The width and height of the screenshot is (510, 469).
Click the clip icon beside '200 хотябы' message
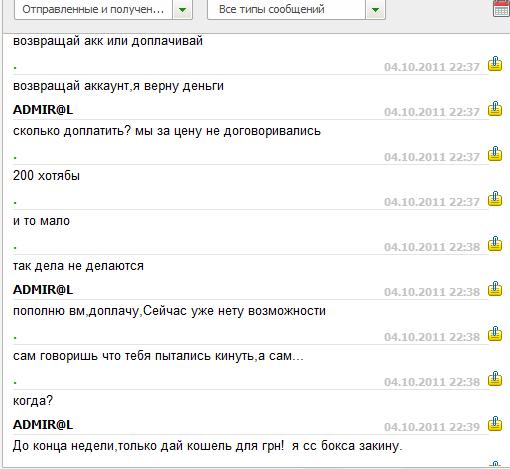pos(495,154)
